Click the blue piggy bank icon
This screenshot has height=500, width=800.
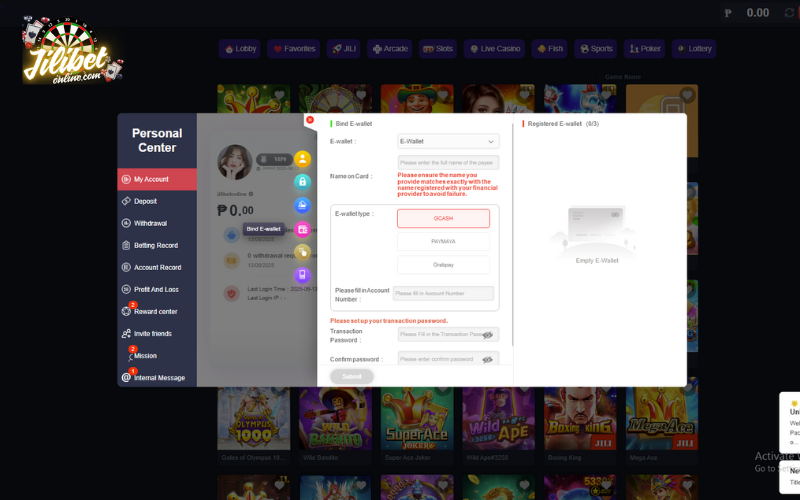click(231, 235)
